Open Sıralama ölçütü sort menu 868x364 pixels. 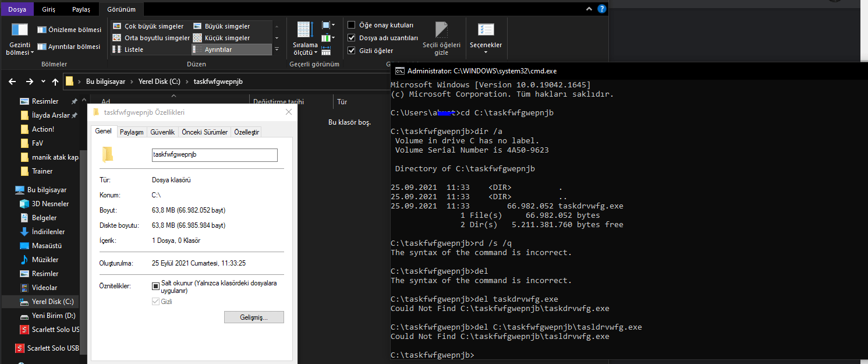[305, 38]
